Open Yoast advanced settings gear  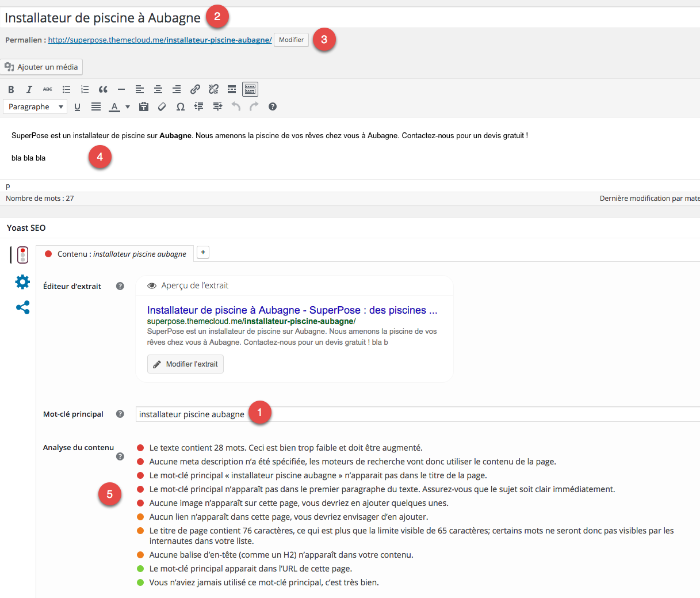click(22, 281)
